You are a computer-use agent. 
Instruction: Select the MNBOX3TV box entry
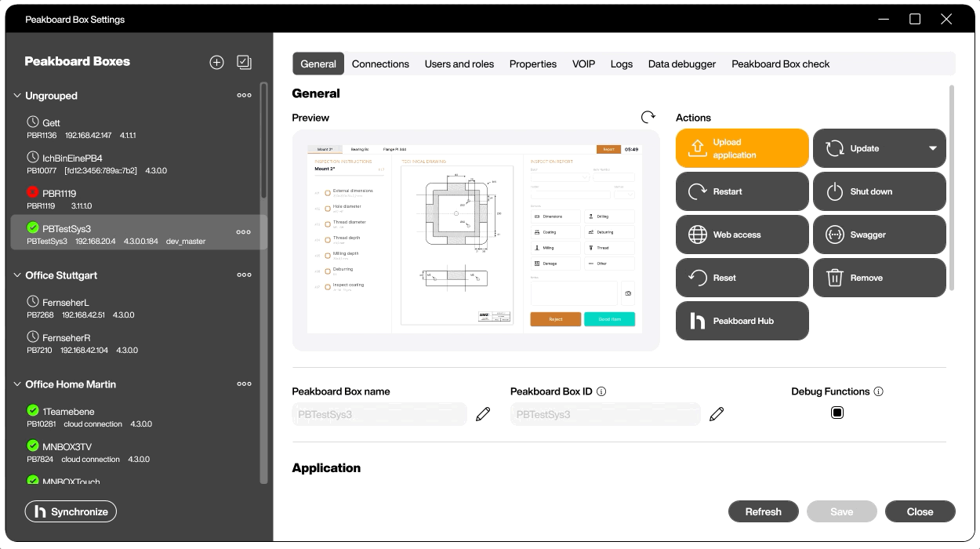point(138,453)
